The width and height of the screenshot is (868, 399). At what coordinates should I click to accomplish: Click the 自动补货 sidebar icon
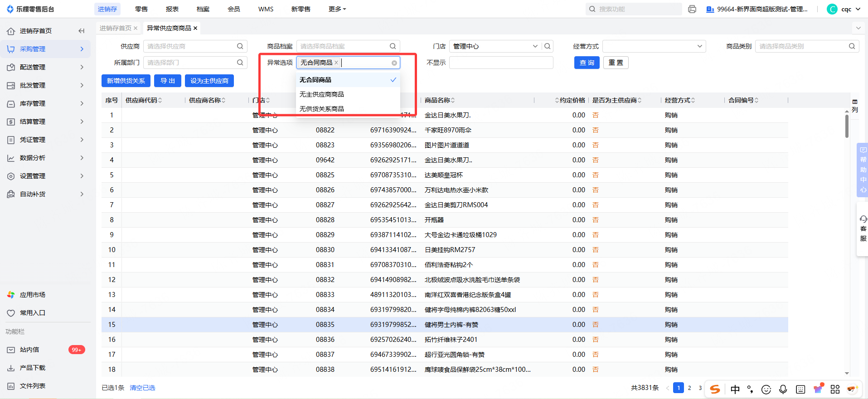11,194
